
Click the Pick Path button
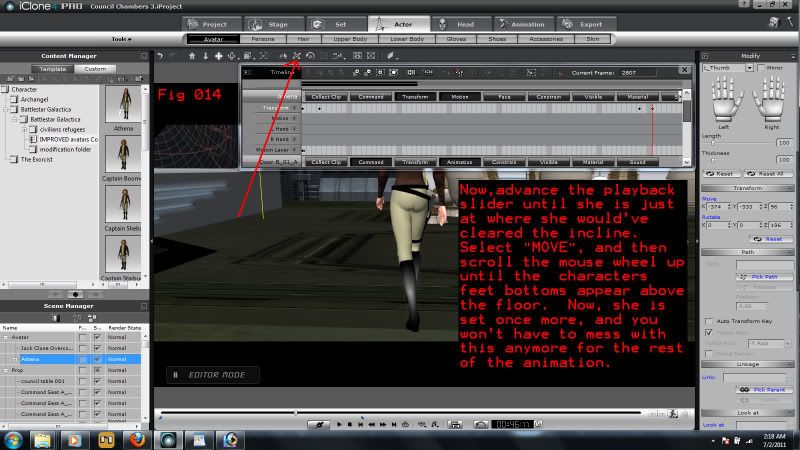pyautogui.click(x=764, y=277)
